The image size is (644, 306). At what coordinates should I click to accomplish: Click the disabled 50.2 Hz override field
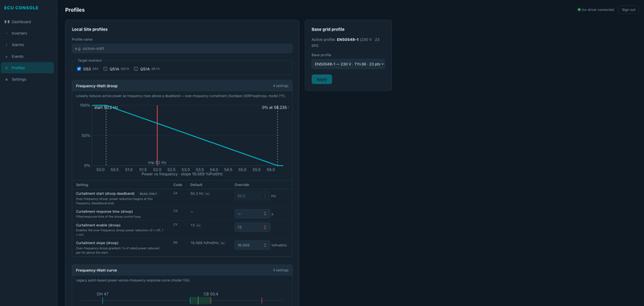point(252,196)
